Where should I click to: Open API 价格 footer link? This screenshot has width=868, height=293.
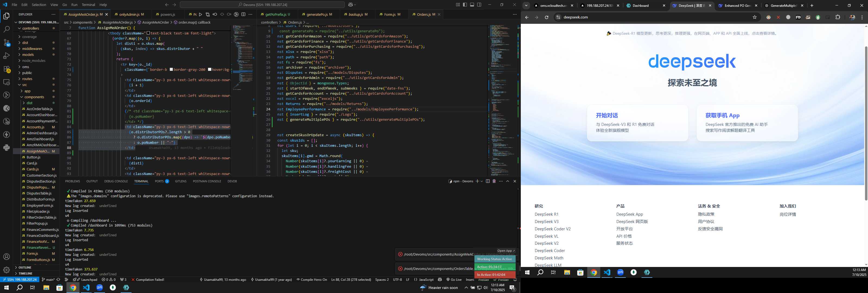coord(624,236)
